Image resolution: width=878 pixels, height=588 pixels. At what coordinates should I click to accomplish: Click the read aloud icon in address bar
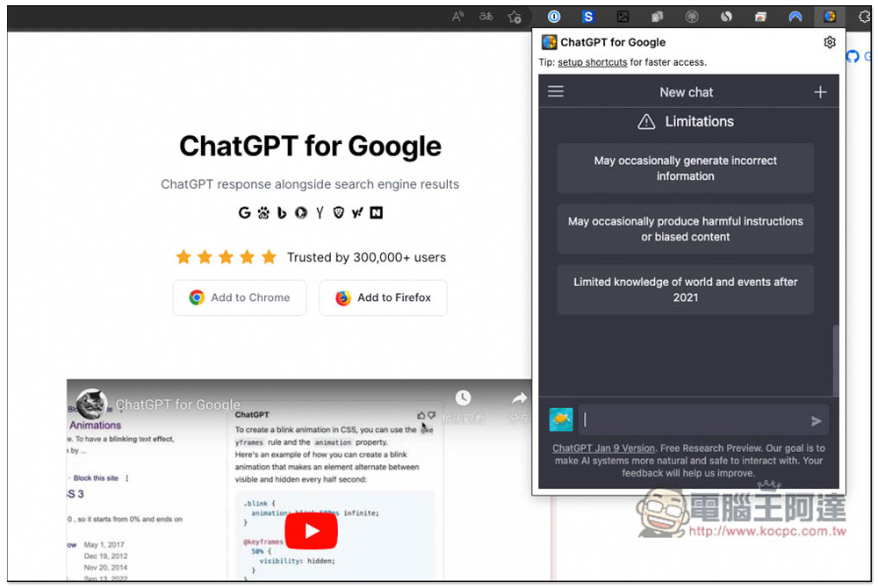tap(458, 17)
